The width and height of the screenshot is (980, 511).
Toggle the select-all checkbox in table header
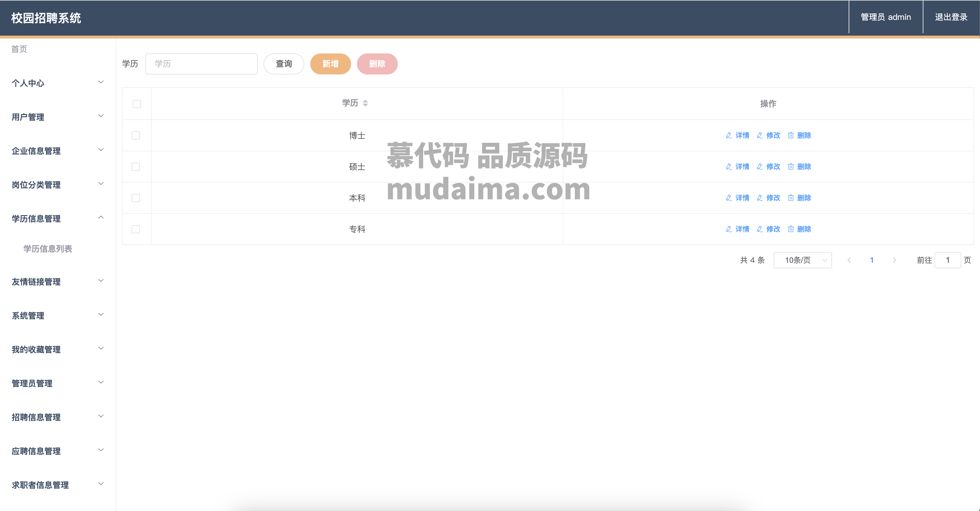pyautogui.click(x=137, y=104)
